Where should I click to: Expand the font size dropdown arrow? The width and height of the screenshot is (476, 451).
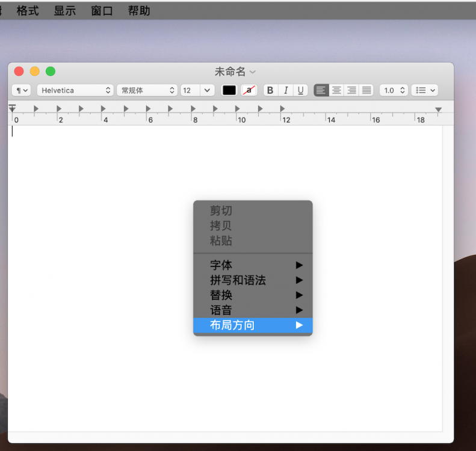208,90
